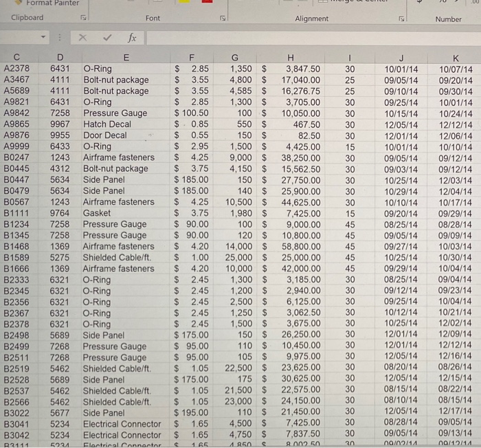This screenshot has width=481, height=448.
Task: Click the 16,276.75 amount cell
Action: click(291, 91)
